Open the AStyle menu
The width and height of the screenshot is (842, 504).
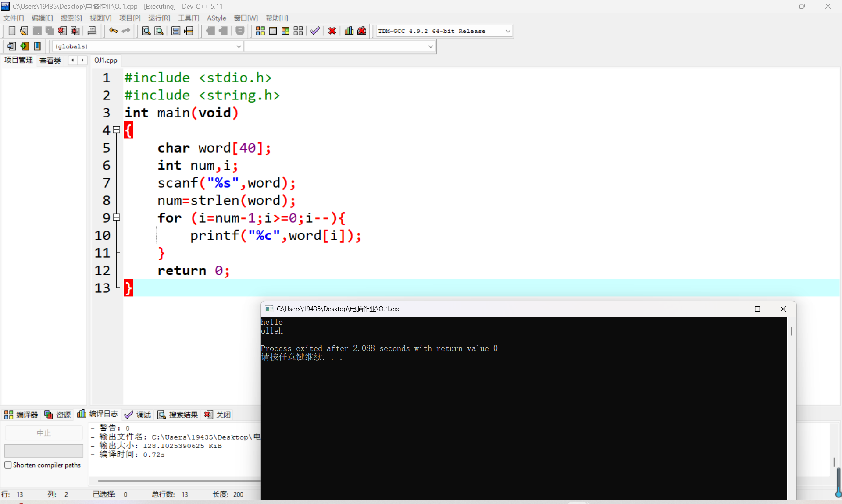pos(216,18)
